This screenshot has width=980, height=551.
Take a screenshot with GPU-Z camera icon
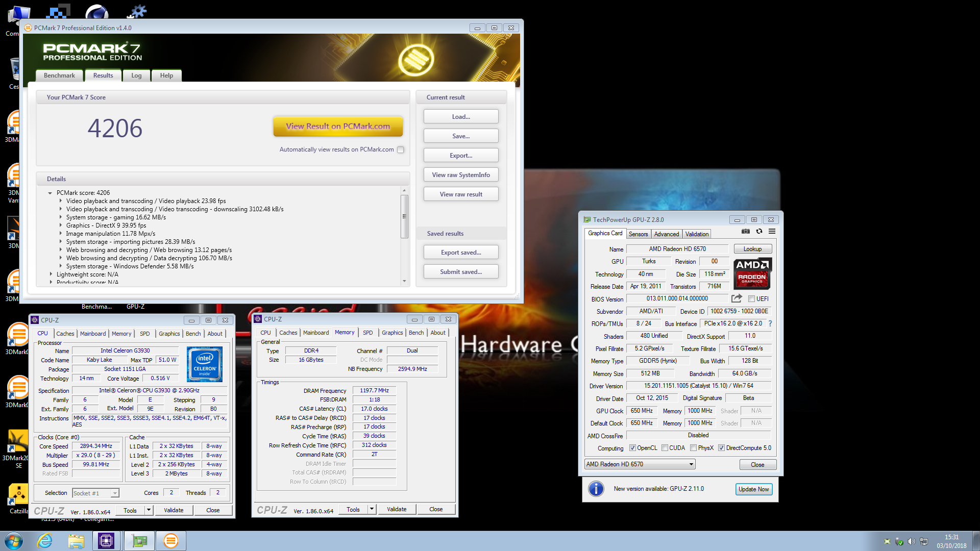pos(745,232)
